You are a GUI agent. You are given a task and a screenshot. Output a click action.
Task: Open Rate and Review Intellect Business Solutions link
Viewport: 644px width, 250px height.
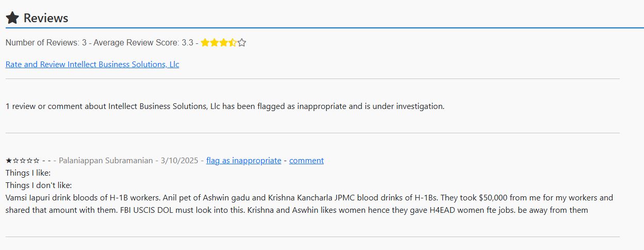[92, 65]
